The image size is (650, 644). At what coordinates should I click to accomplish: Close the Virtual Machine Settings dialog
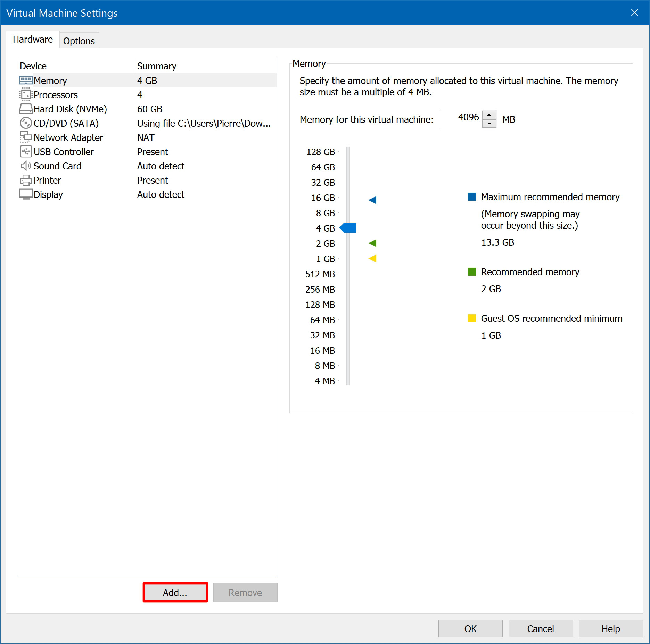point(635,13)
